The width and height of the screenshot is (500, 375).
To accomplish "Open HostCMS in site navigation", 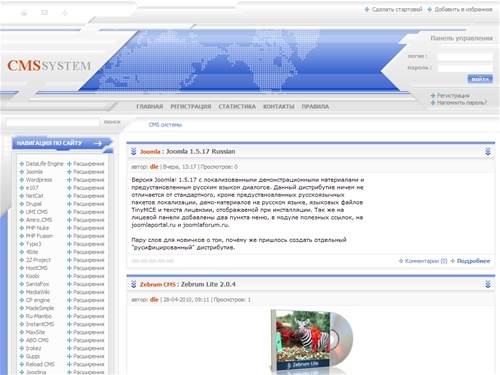I will point(37,268).
